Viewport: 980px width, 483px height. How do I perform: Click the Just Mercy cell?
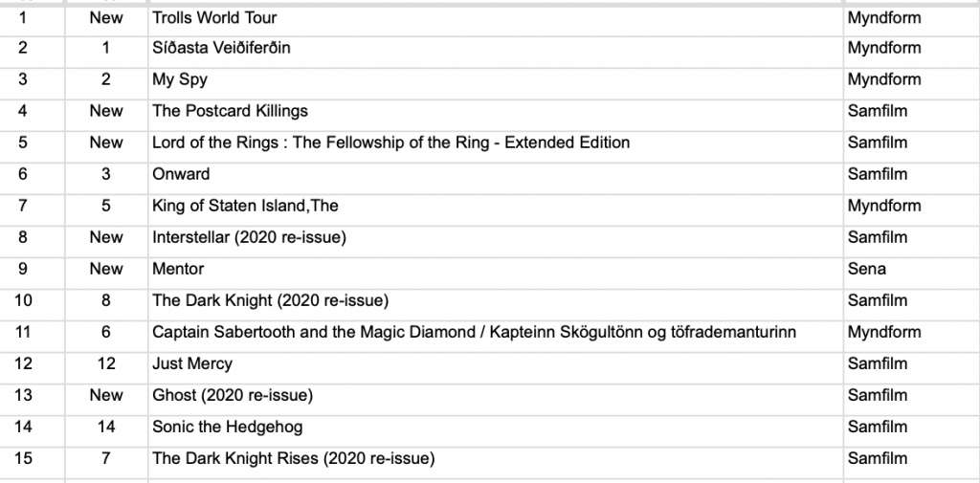(192, 363)
